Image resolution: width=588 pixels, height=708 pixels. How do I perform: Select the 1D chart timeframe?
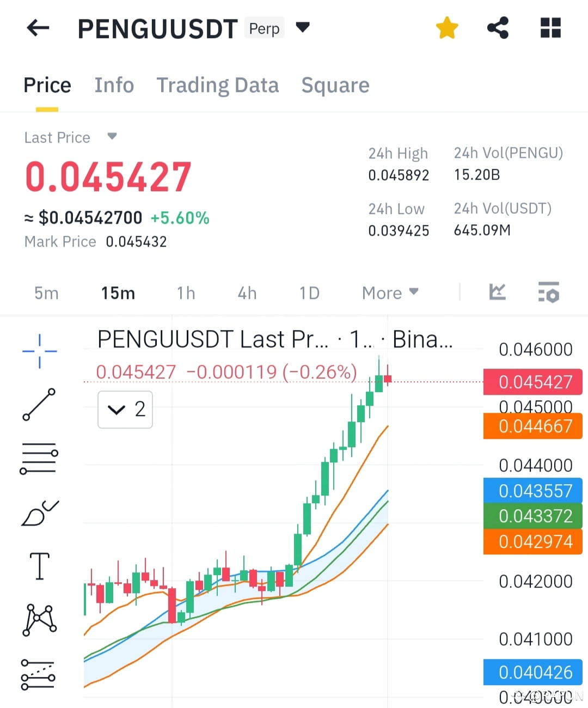[309, 292]
